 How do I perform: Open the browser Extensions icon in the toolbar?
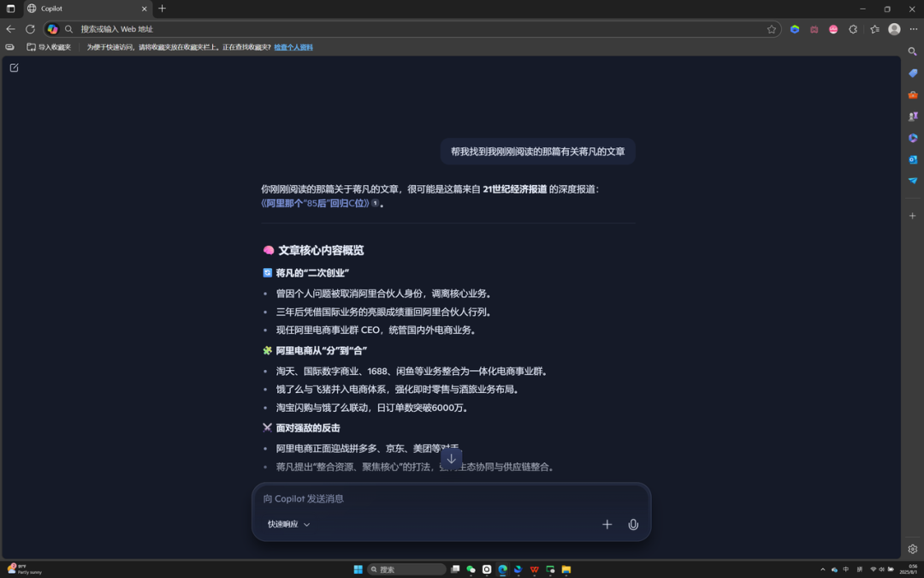852,28
